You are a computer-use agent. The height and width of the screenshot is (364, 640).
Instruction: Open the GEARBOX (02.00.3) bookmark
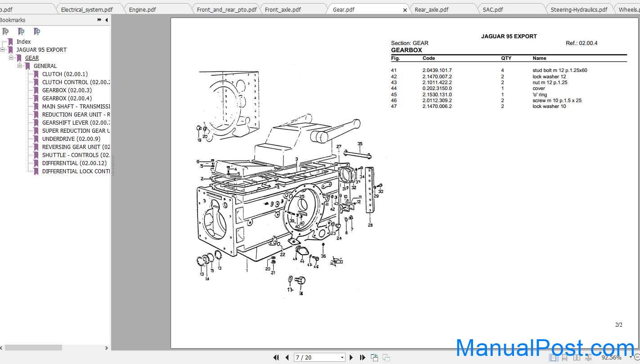67,90
